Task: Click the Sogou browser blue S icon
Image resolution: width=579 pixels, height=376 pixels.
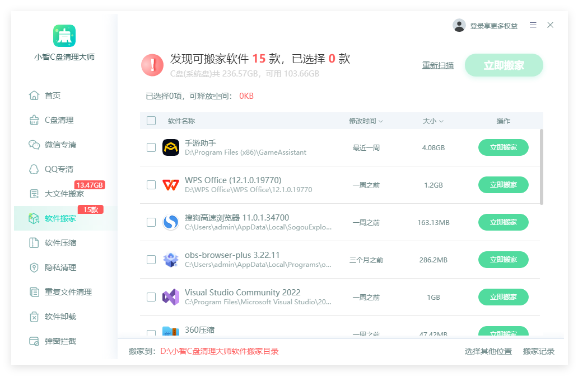Action: point(171,222)
